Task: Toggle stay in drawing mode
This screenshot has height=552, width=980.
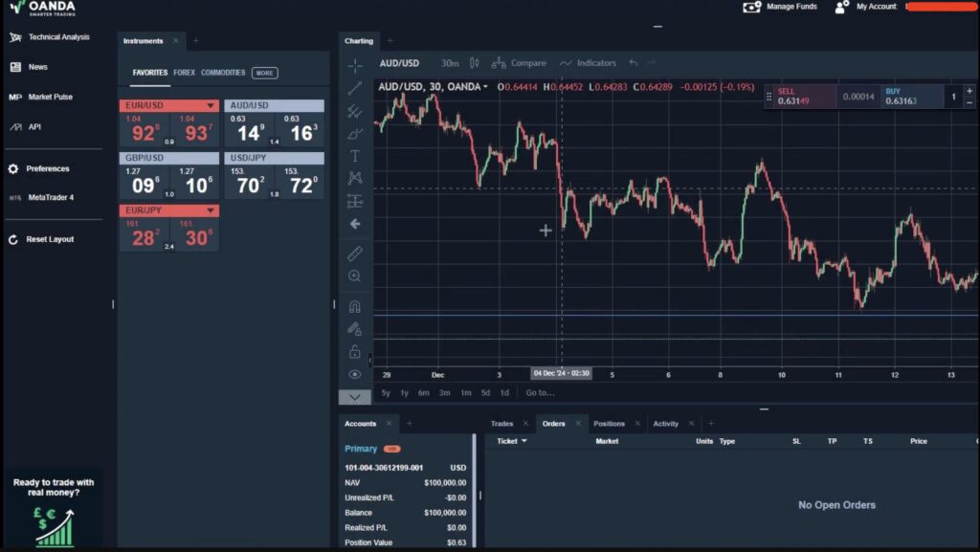Action: [355, 329]
